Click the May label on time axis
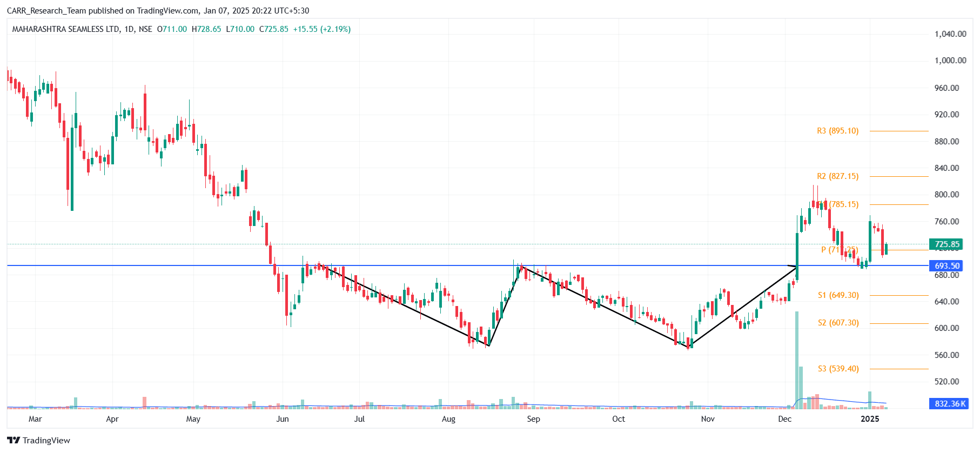Image resolution: width=980 pixels, height=452 pixels. pyautogui.click(x=193, y=419)
